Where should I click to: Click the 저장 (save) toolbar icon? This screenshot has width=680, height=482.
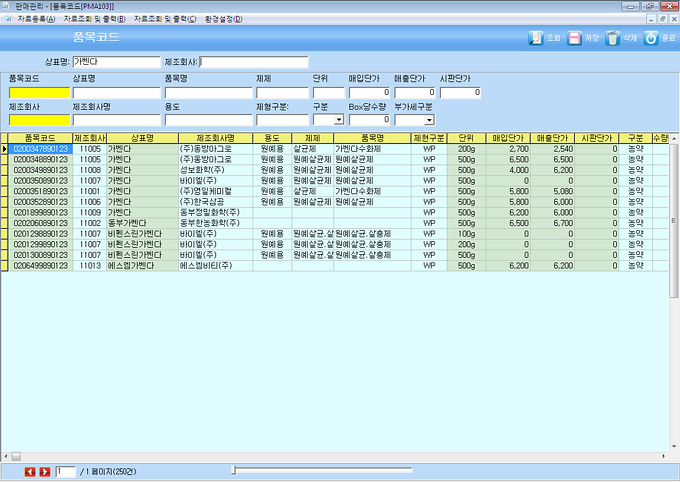[574, 38]
